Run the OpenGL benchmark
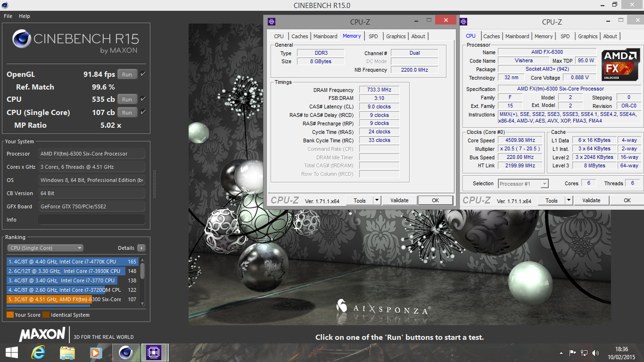Image resolution: width=644 pixels, height=362 pixels. [x=127, y=74]
